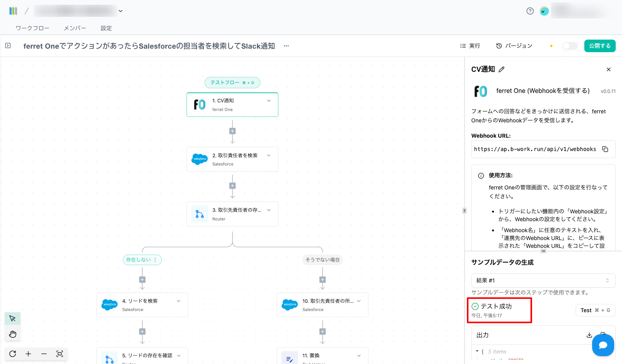Open the help question-mark icon
The image size is (622, 364).
(x=530, y=11)
